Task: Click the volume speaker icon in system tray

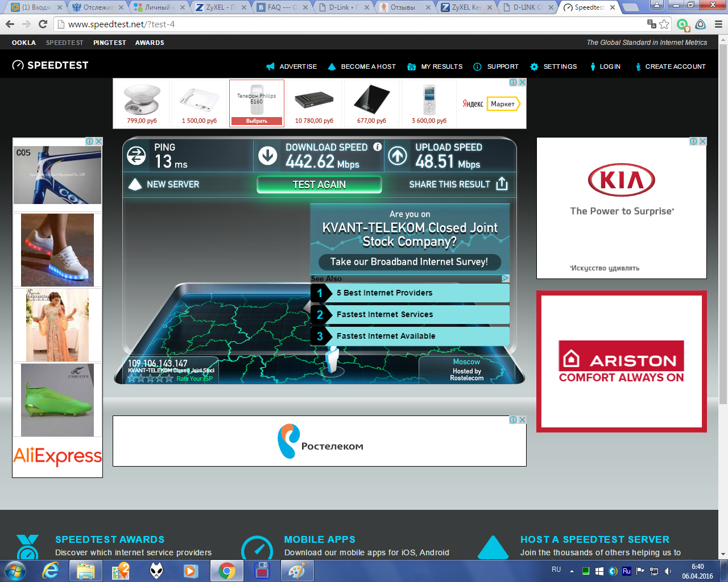Action: pyautogui.click(x=668, y=571)
